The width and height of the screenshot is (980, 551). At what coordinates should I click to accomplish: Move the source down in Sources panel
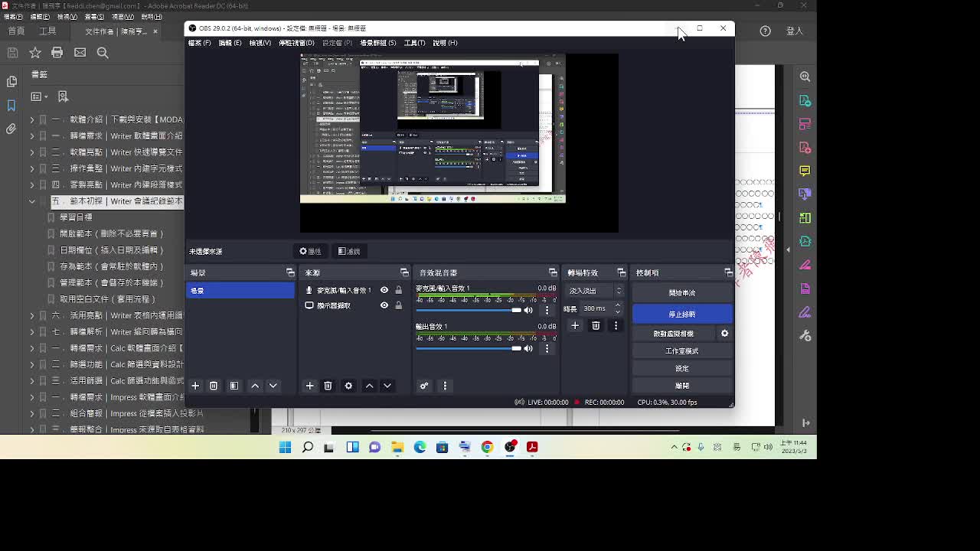click(x=387, y=386)
